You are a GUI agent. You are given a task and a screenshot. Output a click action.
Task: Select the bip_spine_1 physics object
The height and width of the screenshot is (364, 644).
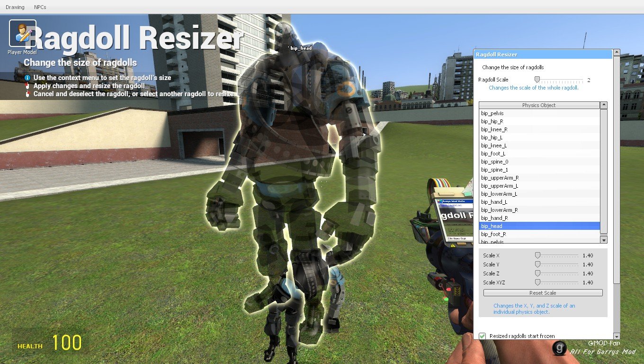[539, 170]
